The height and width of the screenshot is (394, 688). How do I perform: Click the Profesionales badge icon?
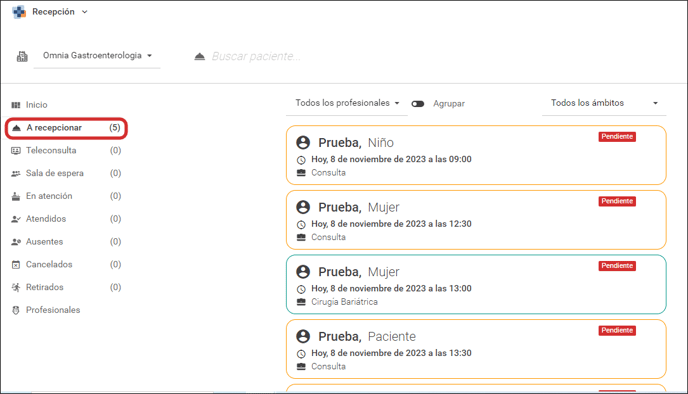click(x=16, y=310)
